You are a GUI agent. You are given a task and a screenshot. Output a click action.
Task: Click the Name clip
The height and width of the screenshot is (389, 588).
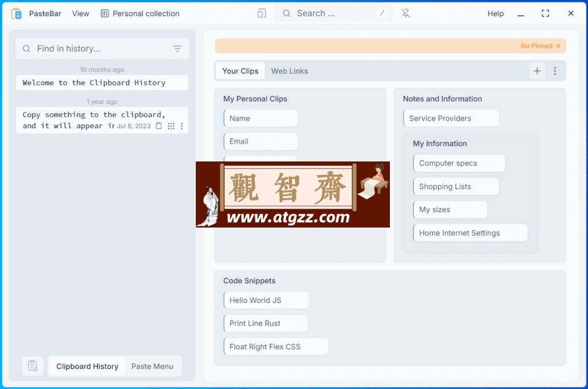(261, 118)
